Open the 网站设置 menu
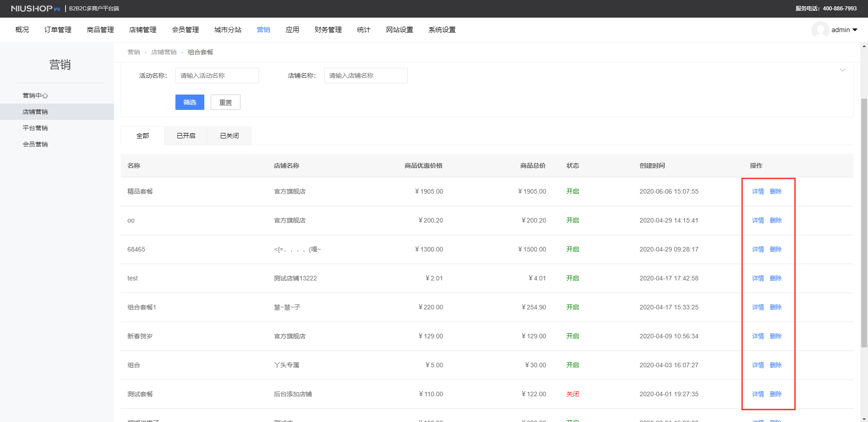The width and height of the screenshot is (868, 422). [400, 30]
